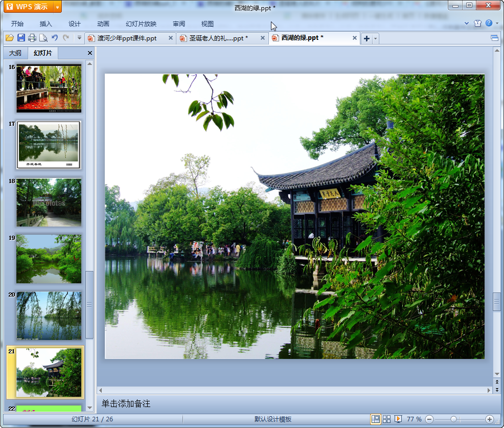Zoom in with the plus button
This screenshot has width=504, height=428.
(x=490, y=419)
